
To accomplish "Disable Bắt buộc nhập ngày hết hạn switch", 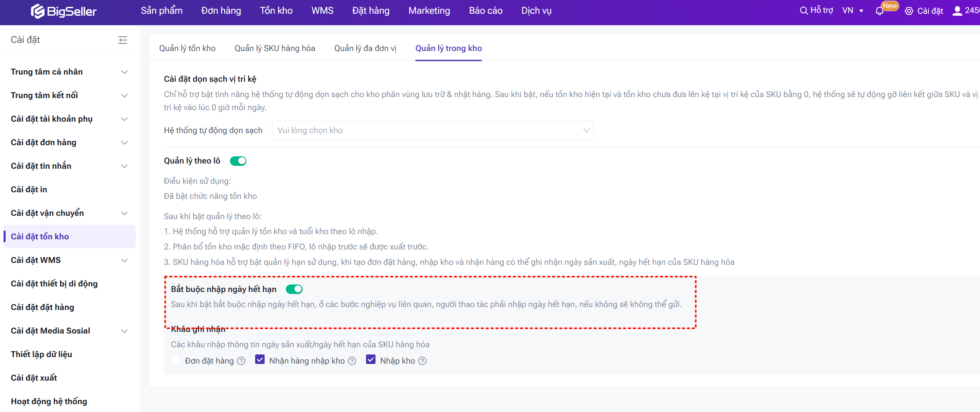I will [294, 289].
